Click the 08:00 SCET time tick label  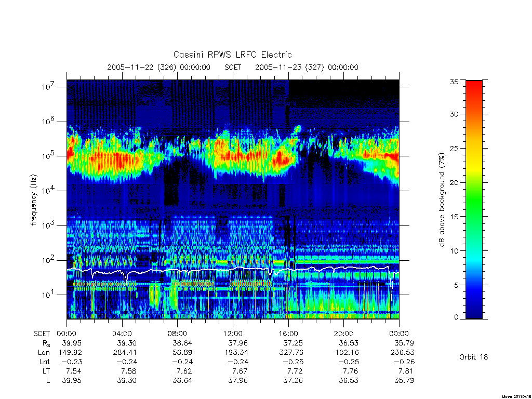tap(178, 334)
